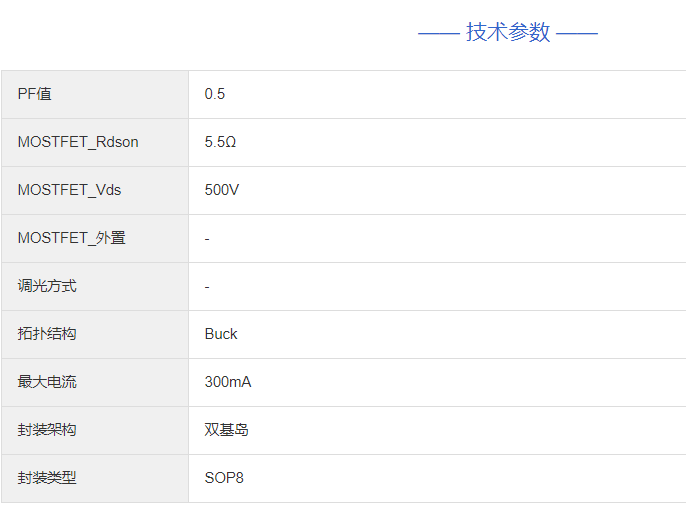This screenshot has height=522, width=686.
Task: Select the 双基岛 value cell
Action: 227,430
